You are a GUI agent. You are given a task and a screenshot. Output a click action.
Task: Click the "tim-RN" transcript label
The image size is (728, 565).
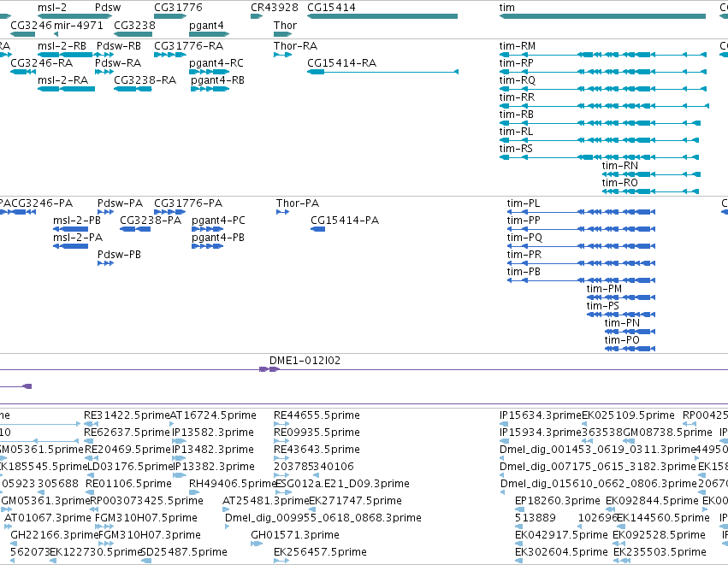[x=620, y=166]
